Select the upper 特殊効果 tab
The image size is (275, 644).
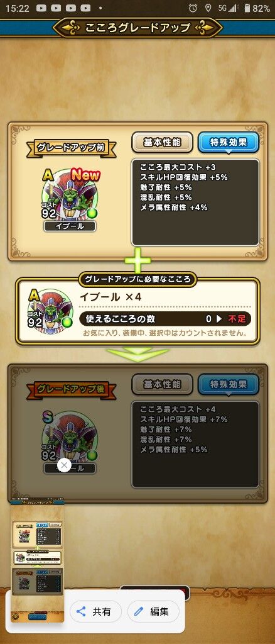tap(229, 143)
